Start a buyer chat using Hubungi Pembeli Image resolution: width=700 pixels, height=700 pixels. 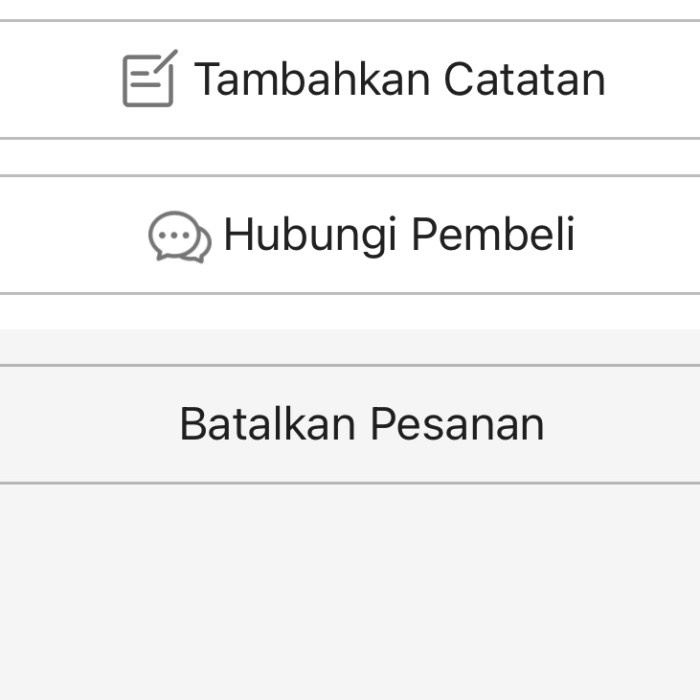coord(399,235)
